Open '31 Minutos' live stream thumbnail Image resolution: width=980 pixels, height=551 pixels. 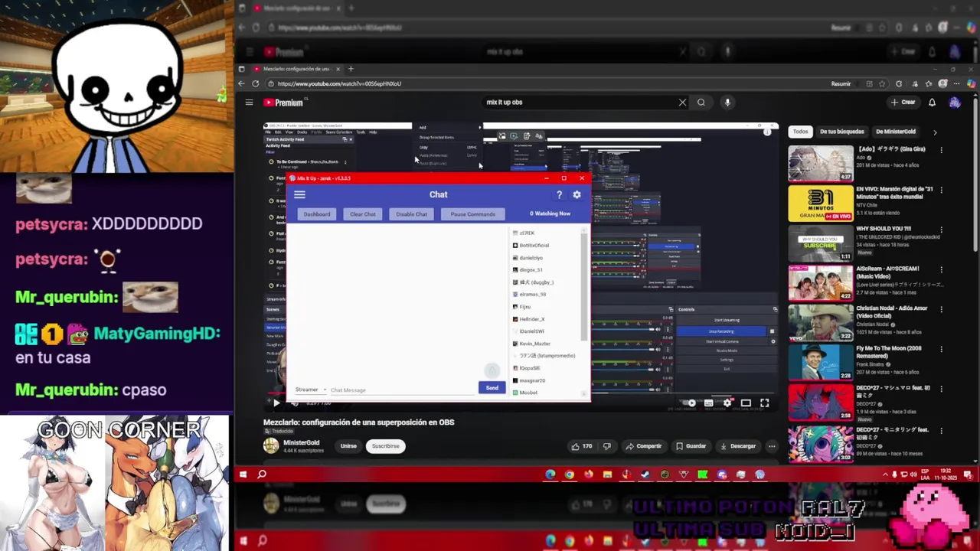(x=821, y=204)
